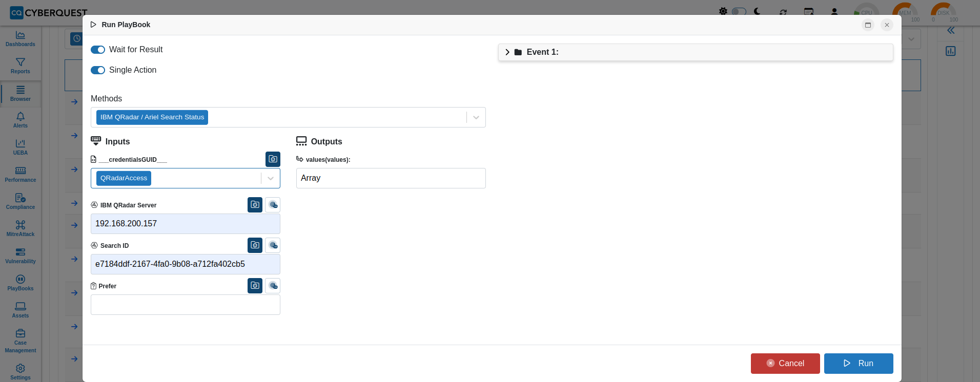
Task: Disable the Single Action switch
Action: click(x=98, y=70)
